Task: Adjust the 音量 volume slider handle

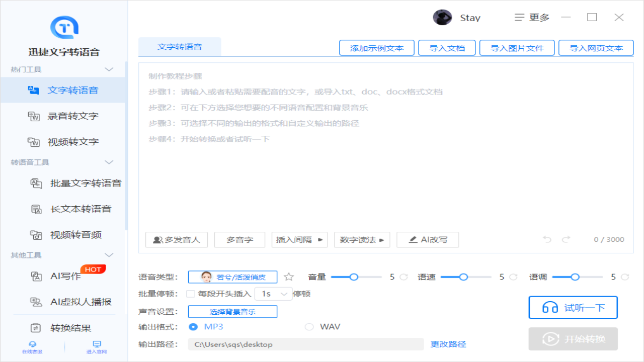Action: click(x=354, y=277)
